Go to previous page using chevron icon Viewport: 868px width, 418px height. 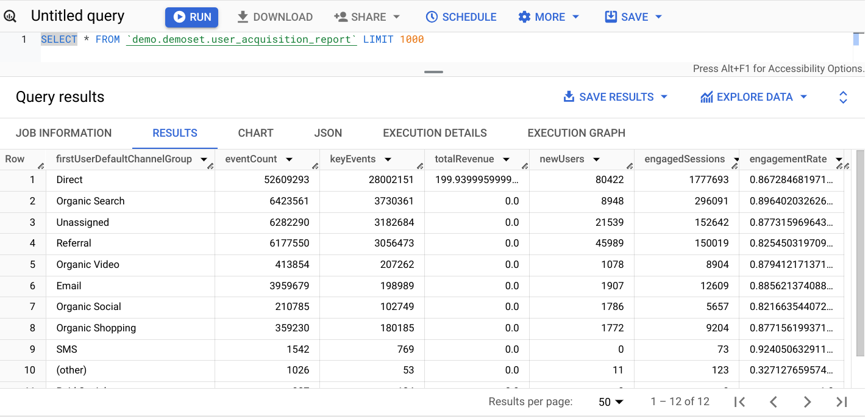774,402
